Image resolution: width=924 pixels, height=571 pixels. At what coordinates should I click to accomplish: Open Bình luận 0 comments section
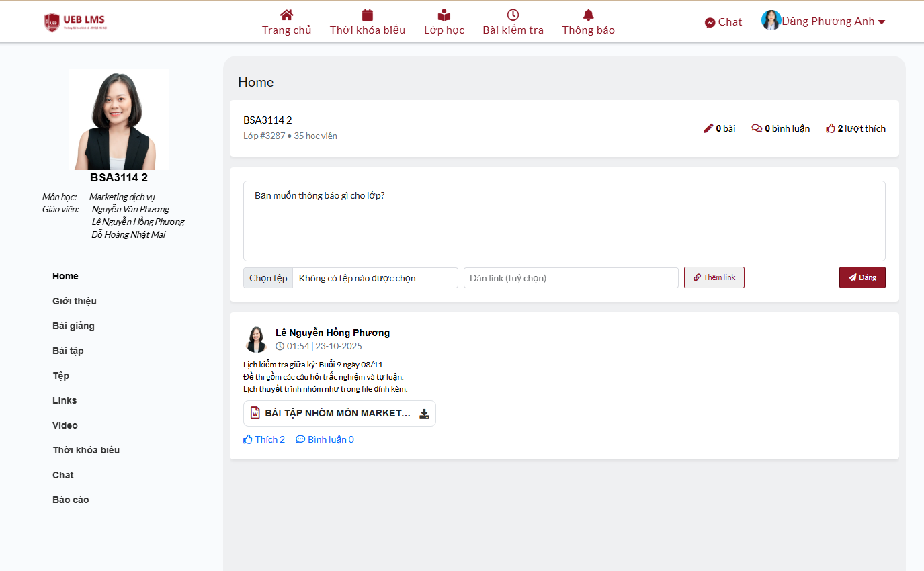pos(325,439)
